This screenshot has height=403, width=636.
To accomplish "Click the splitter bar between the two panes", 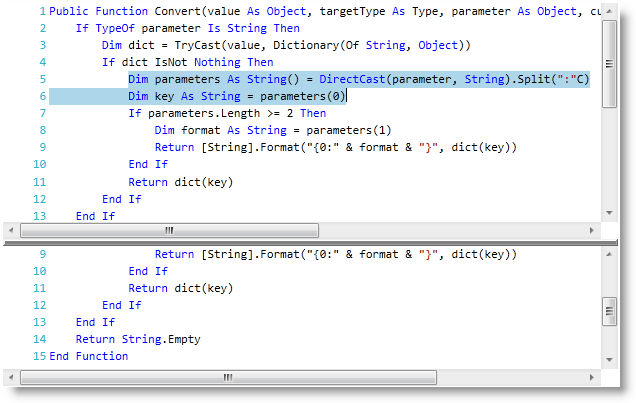I will coord(310,243).
